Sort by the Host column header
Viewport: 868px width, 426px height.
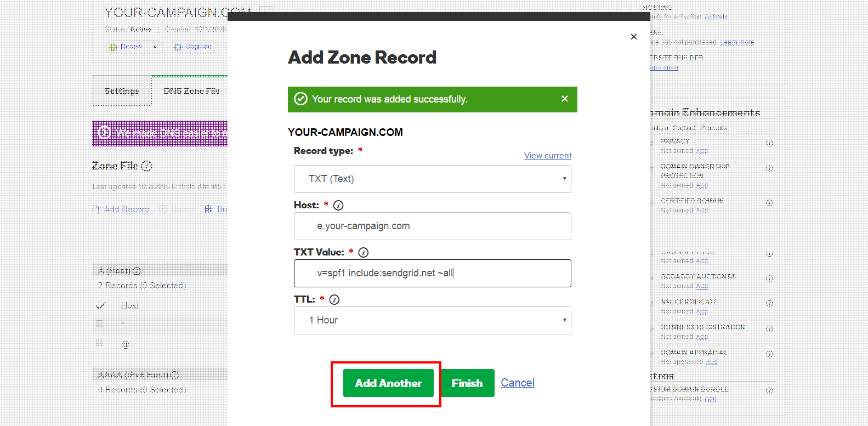(x=130, y=305)
